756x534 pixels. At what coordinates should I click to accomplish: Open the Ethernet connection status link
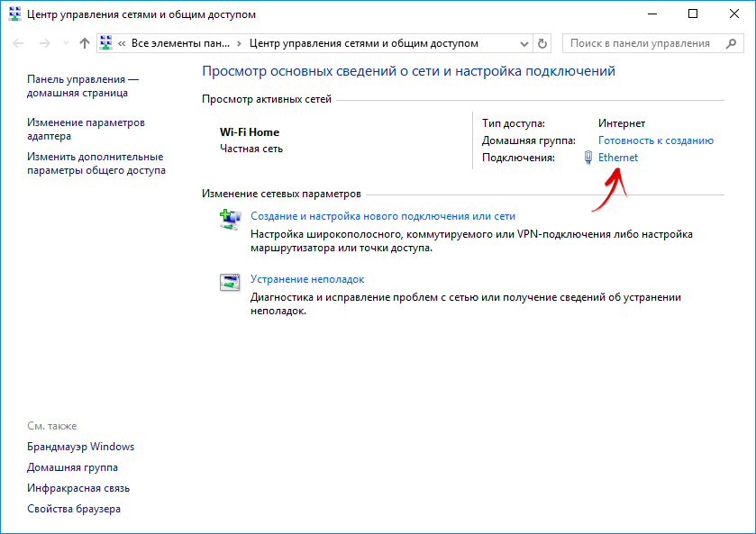(x=617, y=158)
